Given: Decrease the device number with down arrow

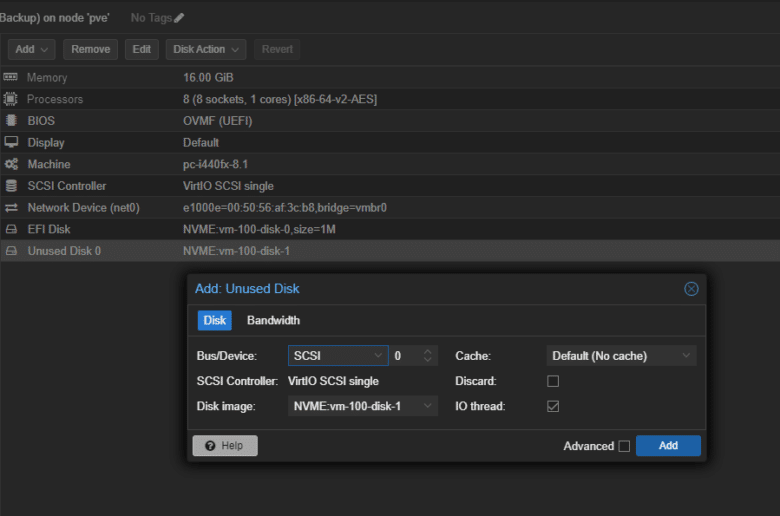Looking at the screenshot, I should (427, 360).
